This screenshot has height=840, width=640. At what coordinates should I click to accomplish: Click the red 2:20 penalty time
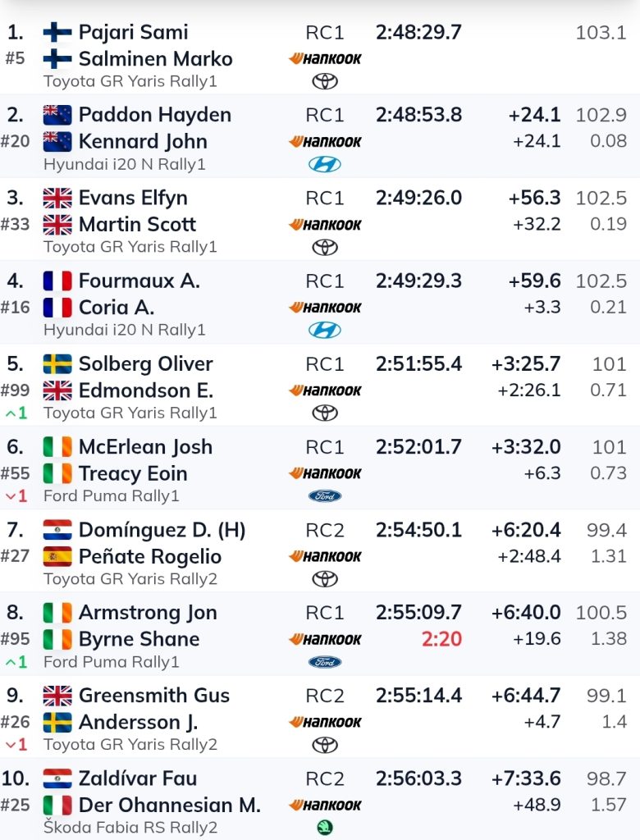[441, 639]
